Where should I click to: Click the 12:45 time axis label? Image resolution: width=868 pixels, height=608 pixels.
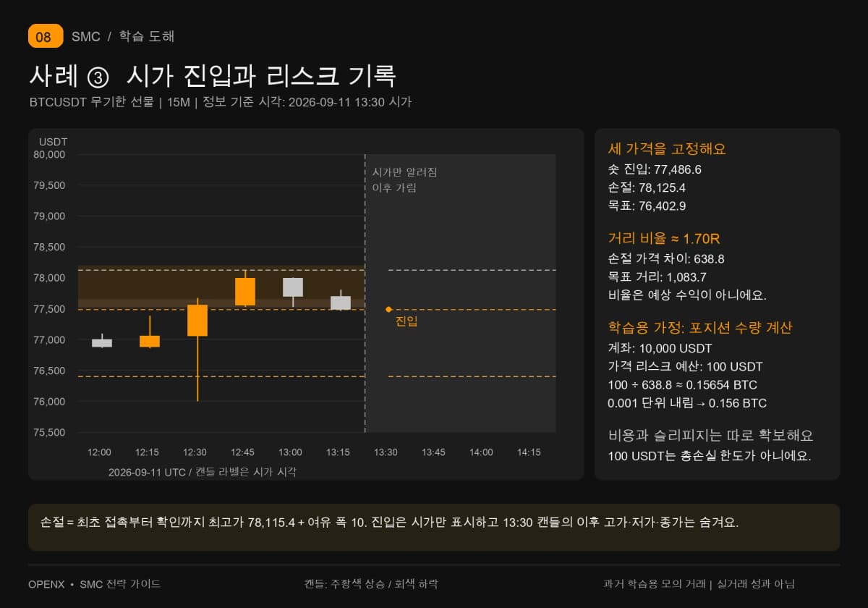pos(242,452)
